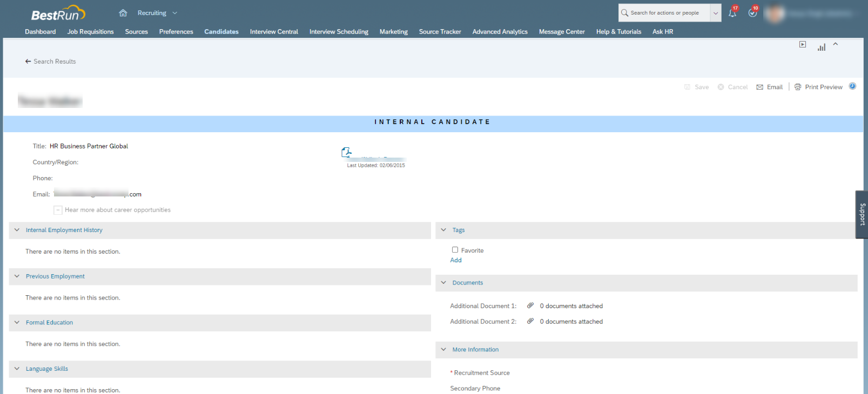Open Print Preview
The image size is (868, 394).
pos(818,87)
